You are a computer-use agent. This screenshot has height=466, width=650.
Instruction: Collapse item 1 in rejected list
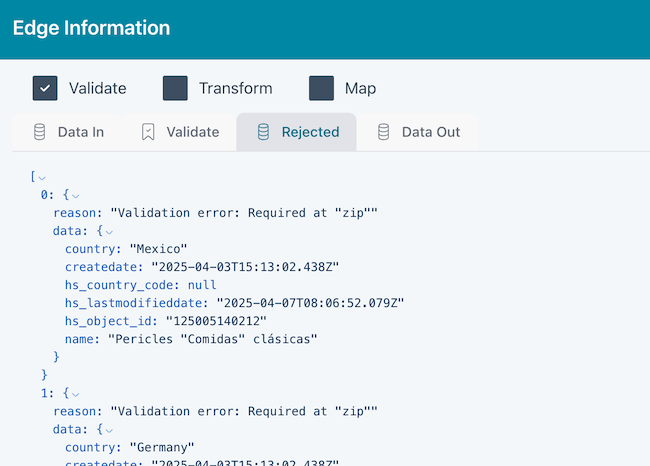coord(75,393)
